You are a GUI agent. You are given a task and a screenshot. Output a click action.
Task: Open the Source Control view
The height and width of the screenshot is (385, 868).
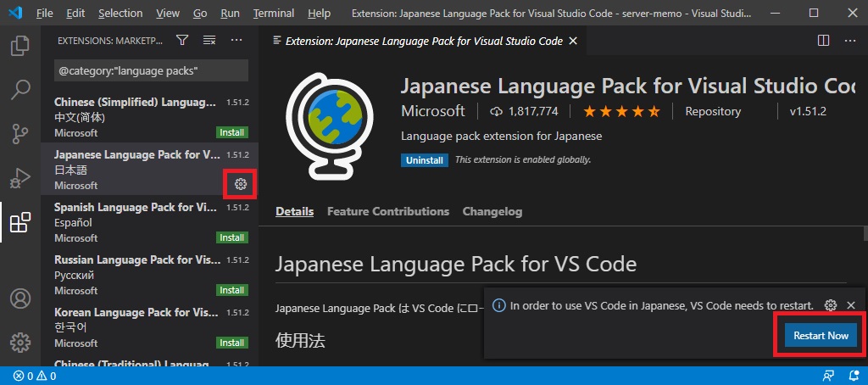coord(20,134)
